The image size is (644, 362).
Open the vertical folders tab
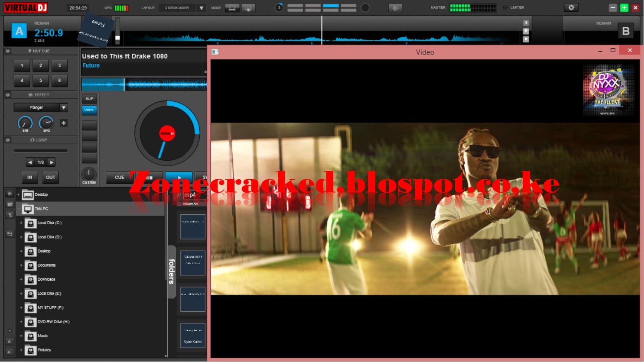[x=172, y=271]
